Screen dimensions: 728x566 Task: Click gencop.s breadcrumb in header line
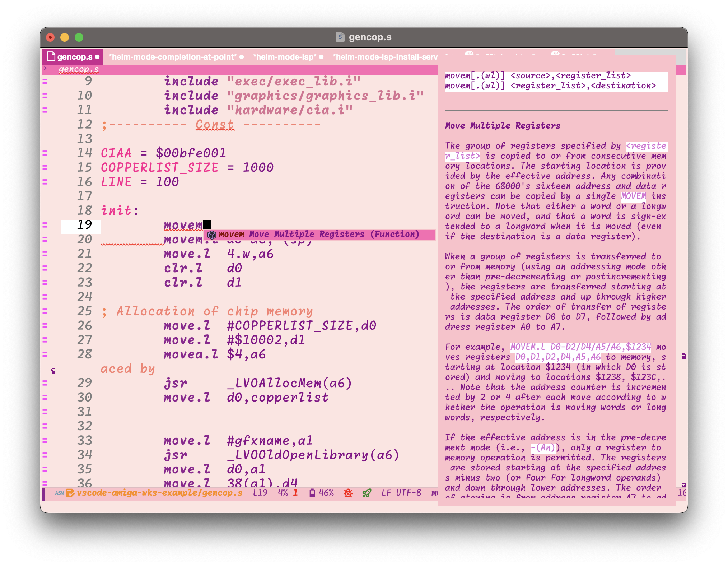coord(79,69)
